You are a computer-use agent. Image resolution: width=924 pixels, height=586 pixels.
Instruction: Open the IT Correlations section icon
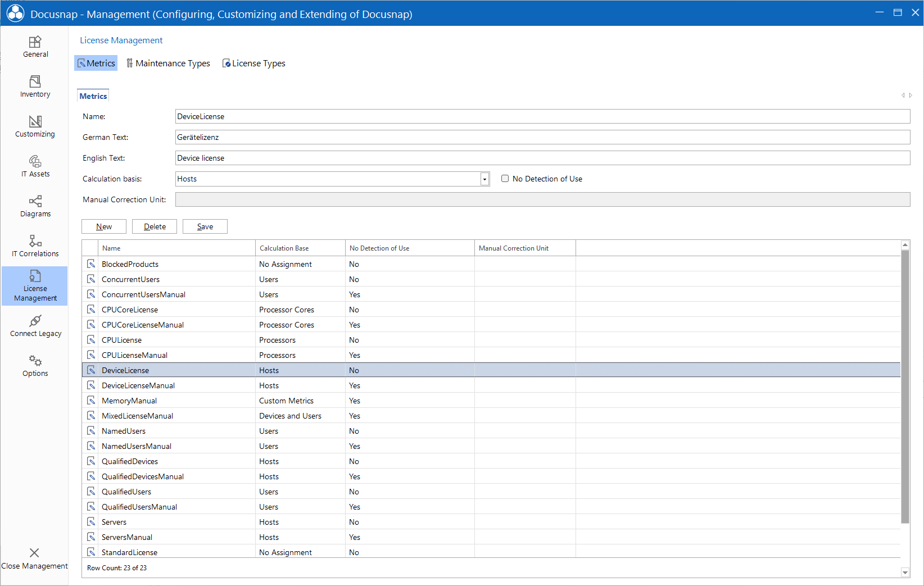click(x=35, y=242)
